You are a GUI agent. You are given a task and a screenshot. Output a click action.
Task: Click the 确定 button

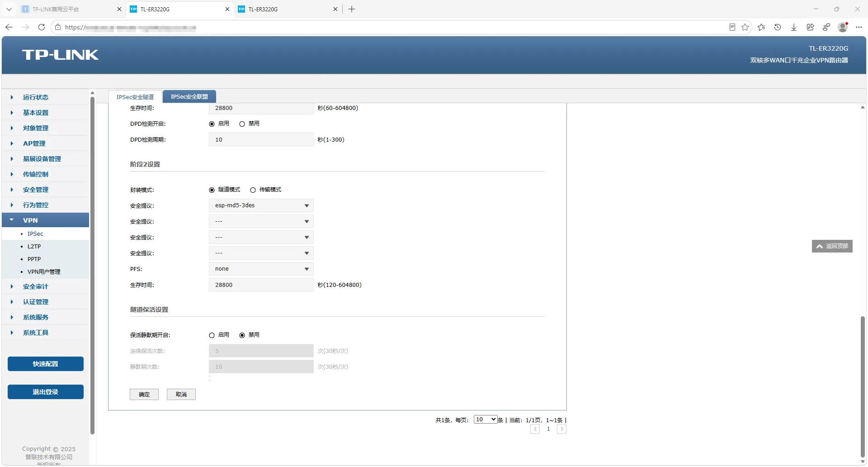pyautogui.click(x=144, y=395)
